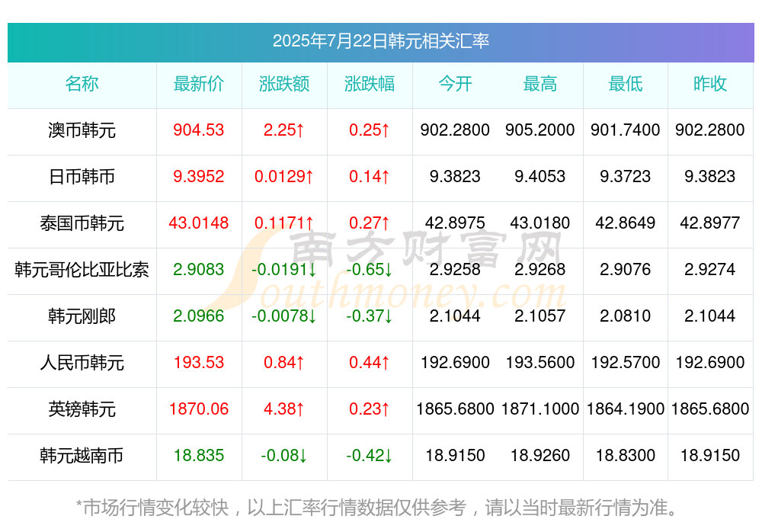This screenshot has height=532, width=762.
Task: Click the low value 1864.1900
Action: pyautogui.click(x=625, y=409)
